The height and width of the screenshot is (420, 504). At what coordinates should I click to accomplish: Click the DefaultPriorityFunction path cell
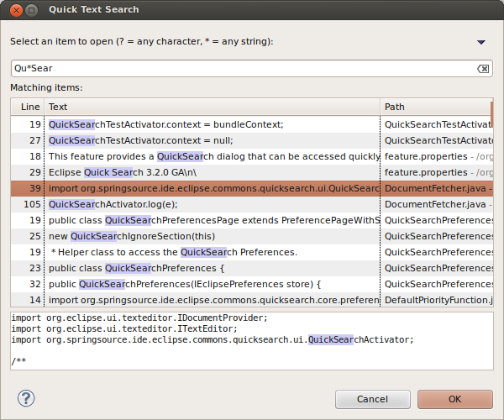(x=438, y=300)
